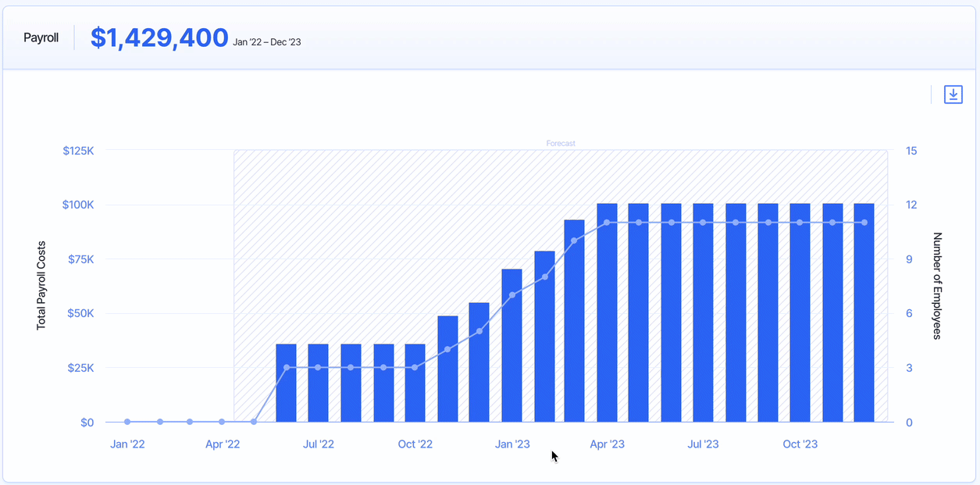Click the Jan '22 – Dec '23 date range
Image resolution: width=980 pixels, height=485 pixels.
(267, 42)
